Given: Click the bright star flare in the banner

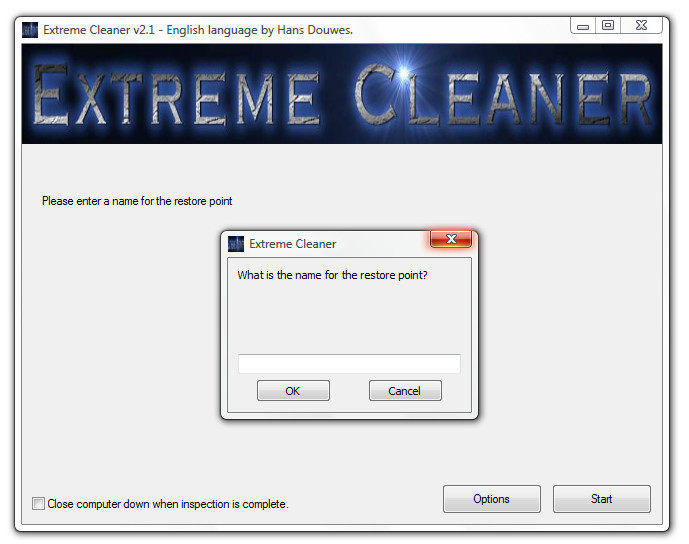Looking at the screenshot, I should tap(403, 70).
